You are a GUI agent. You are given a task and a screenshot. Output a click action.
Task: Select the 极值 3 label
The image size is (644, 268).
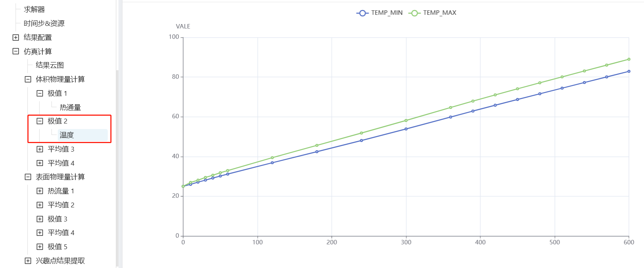[57, 219]
